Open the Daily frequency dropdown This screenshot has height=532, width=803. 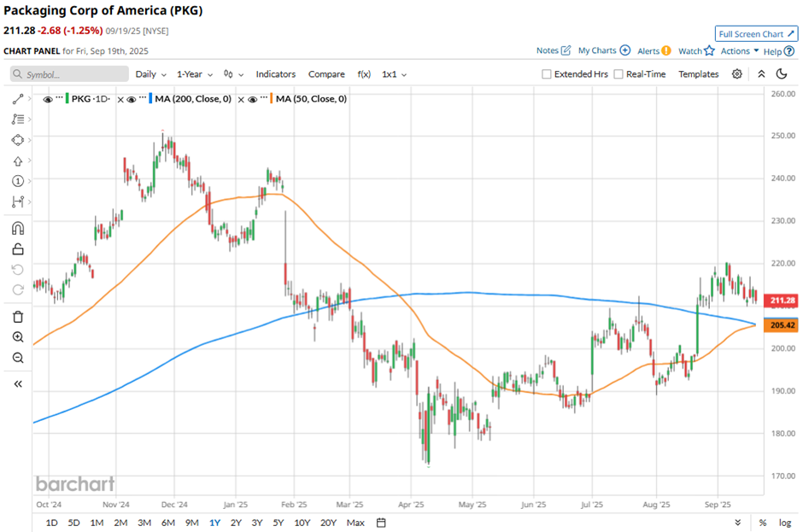click(150, 74)
